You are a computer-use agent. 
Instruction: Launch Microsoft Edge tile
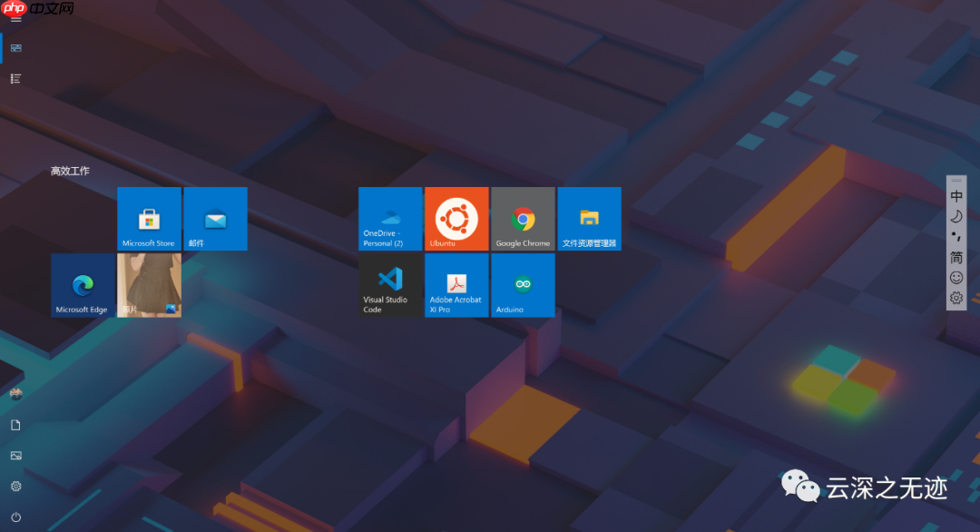(82, 285)
